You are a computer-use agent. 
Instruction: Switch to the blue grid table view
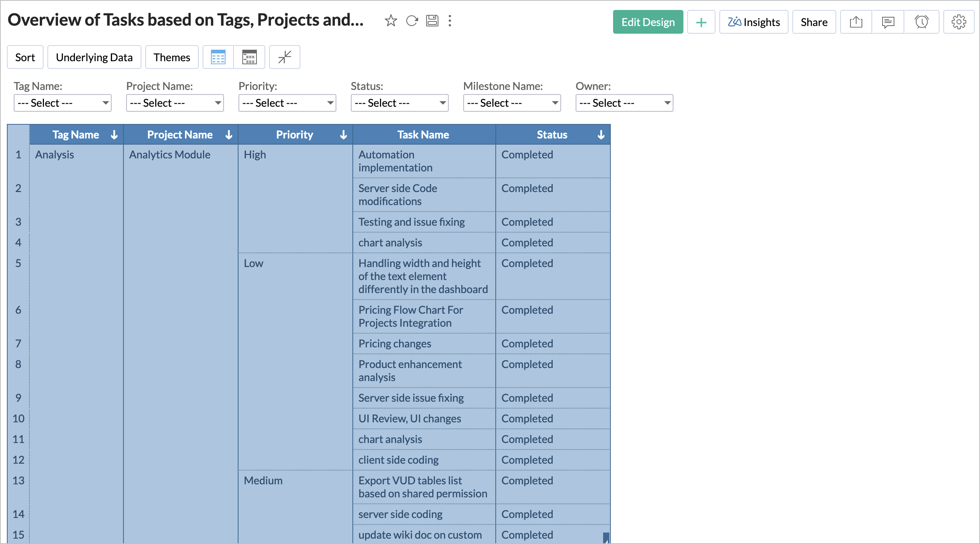coord(218,57)
